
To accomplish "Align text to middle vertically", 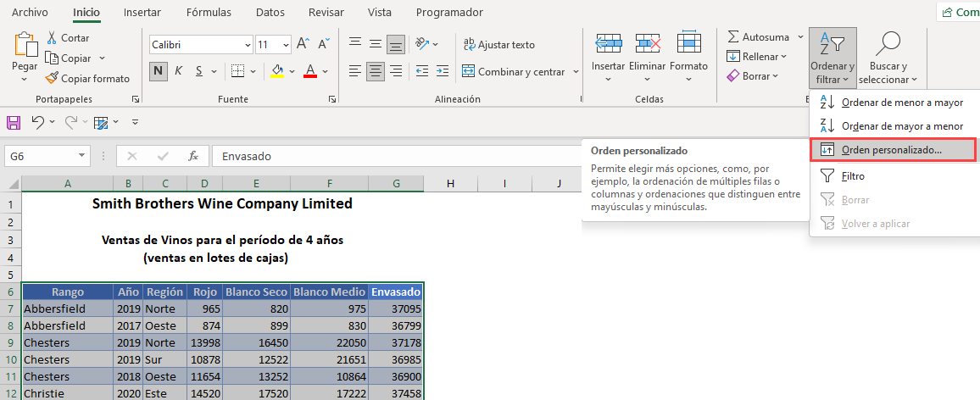I will [x=375, y=44].
